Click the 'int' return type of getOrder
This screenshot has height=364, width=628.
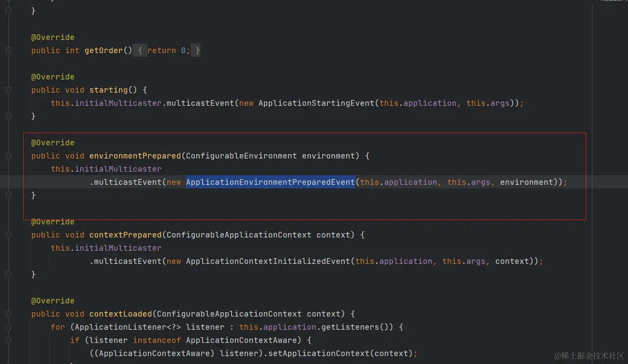pyautogui.click(x=73, y=50)
